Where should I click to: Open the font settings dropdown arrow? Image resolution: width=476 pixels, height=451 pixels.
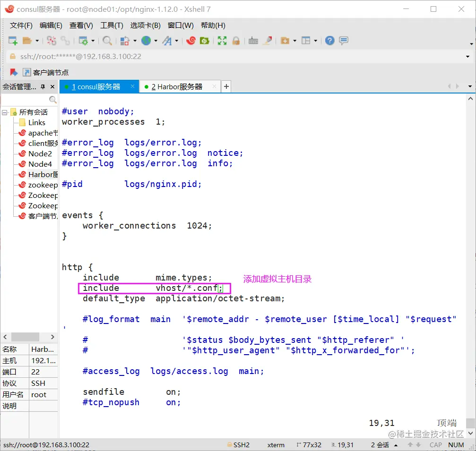pyautogui.click(x=177, y=41)
